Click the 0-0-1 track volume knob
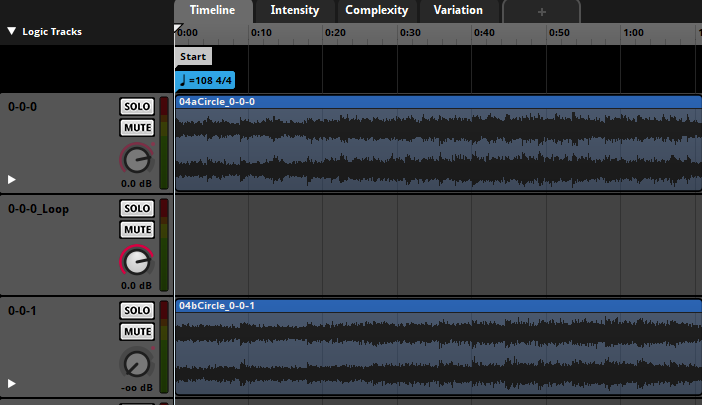This screenshot has width=702, height=405. click(137, 364)
